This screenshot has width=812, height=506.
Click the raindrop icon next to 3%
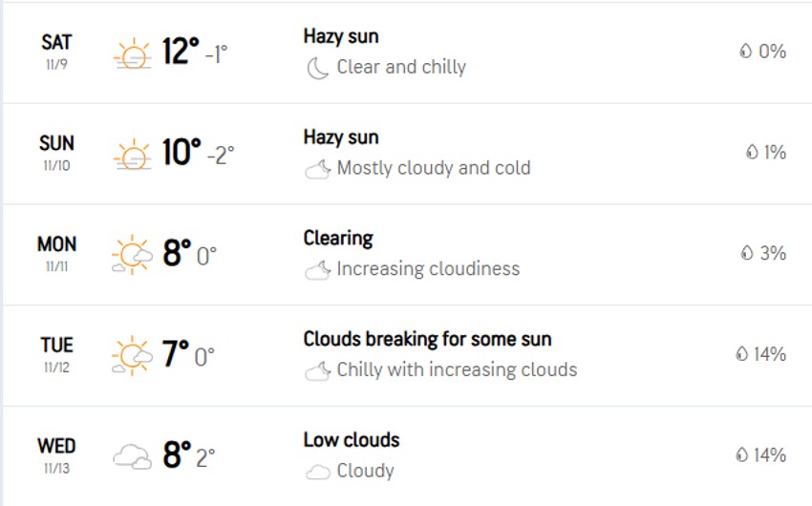(x=747, y=253)
